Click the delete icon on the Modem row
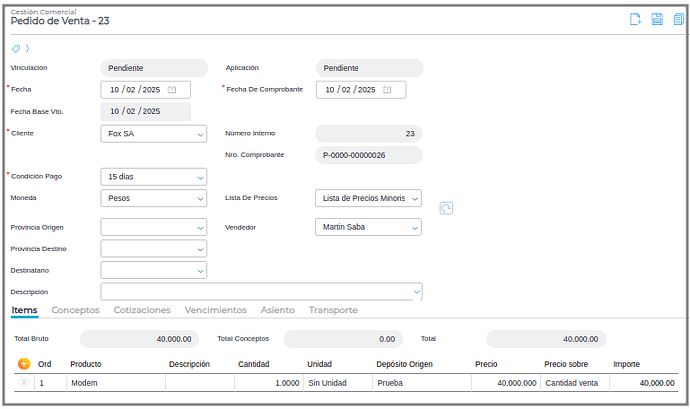The width and height of the screenshot is (690, 409). (24, 383)
